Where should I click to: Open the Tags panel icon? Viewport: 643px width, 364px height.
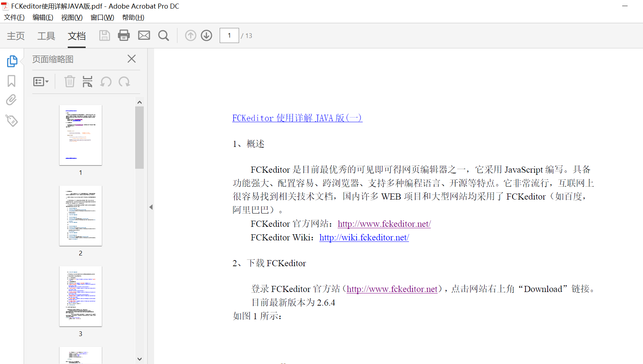click(x=11, y=121)
